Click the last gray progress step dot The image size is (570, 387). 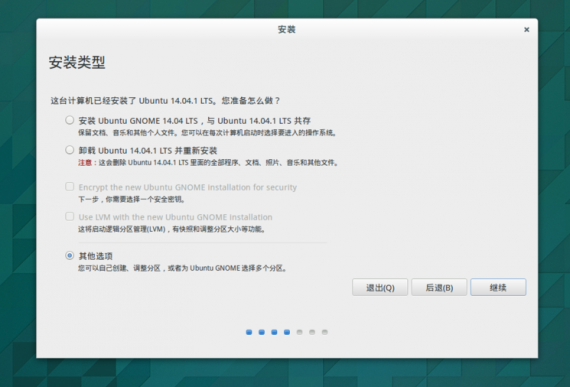[325, 332]
